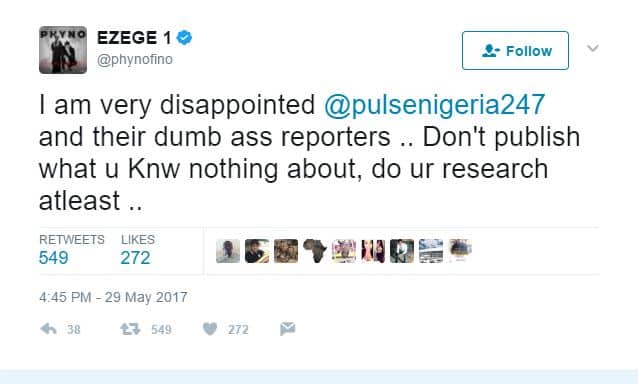Click the Africa map liker avatar

(315, 251)
